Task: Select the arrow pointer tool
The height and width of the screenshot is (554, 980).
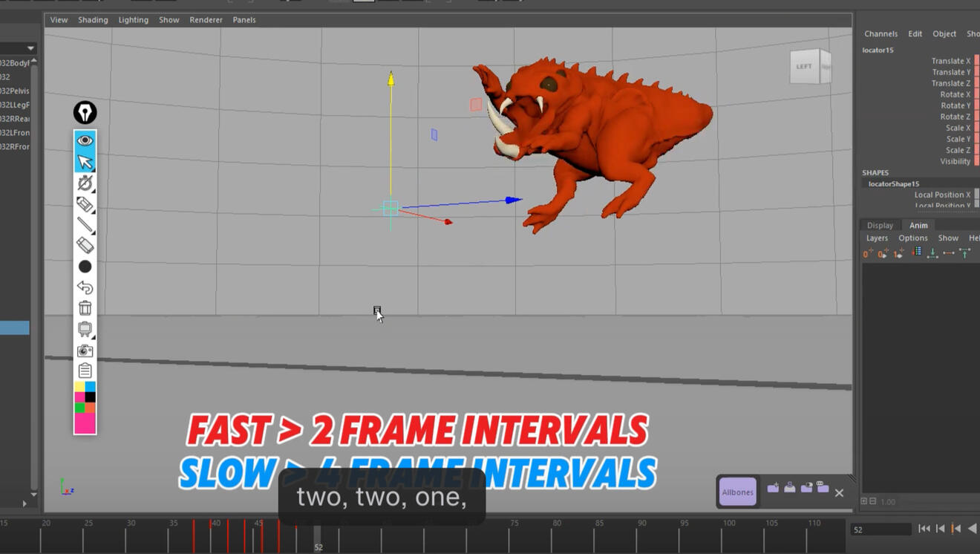Action: [x=85, y=162]
